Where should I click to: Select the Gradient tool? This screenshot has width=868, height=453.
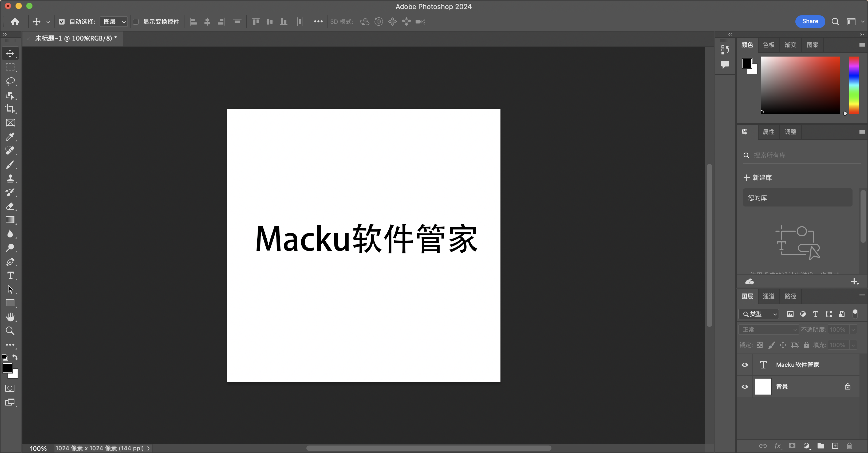click(10, 220)
